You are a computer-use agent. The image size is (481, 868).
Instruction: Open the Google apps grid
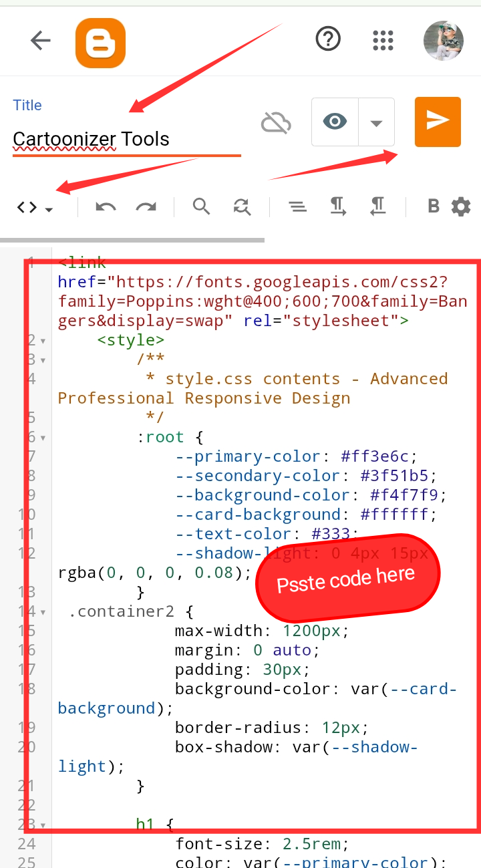(x=383, y=41)
